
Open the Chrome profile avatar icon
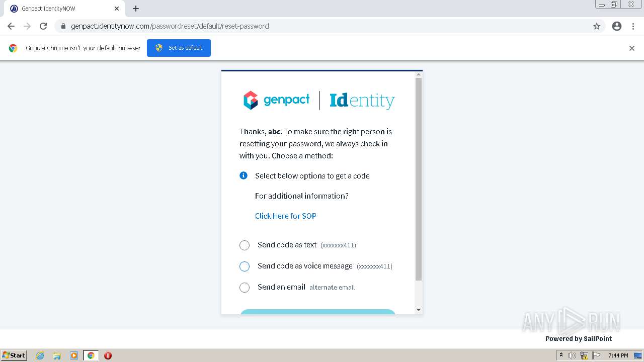point(617,26)
